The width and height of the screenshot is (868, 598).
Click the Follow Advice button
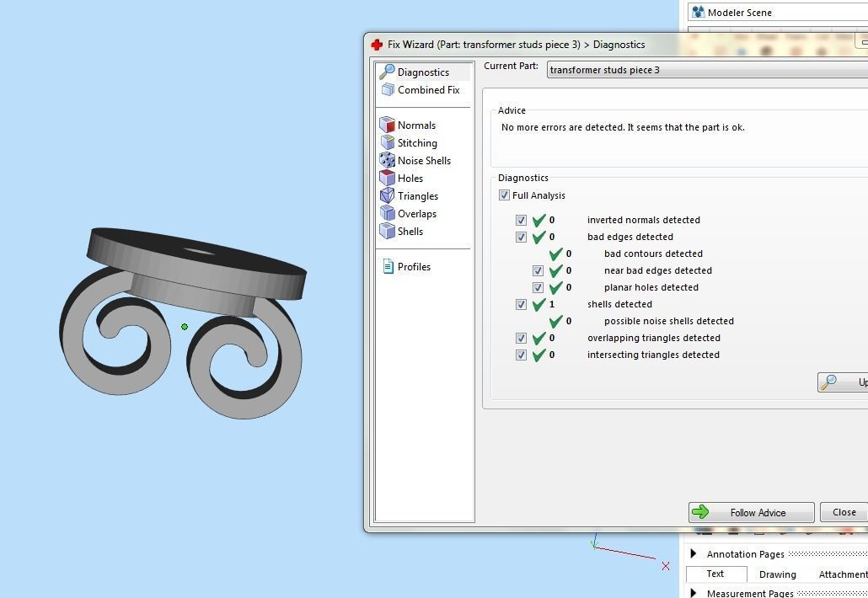(751, 512)
